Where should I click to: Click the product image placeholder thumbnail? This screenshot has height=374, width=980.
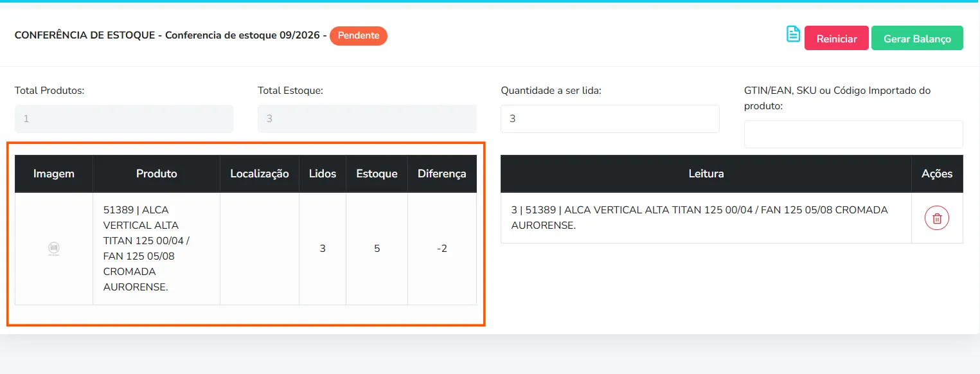(54, 249)
